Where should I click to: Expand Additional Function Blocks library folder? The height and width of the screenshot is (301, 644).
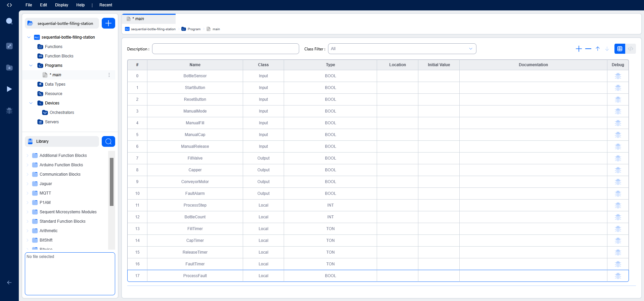click(x=28, y=156)
